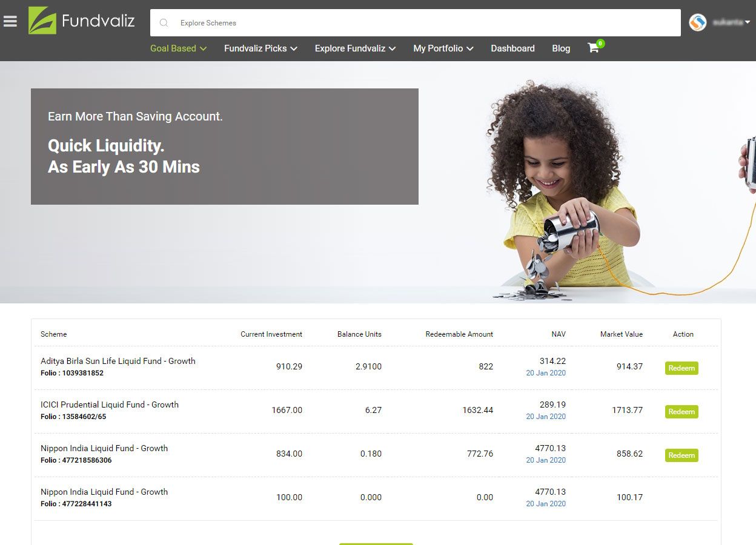Click NAV value 314.22
756x545 pixels.
point(552,361)
